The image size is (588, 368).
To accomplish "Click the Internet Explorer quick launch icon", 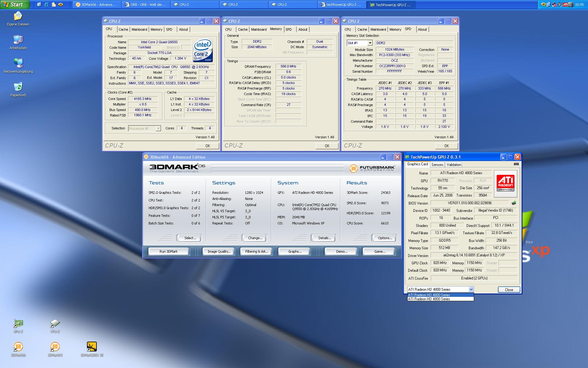I will pos(46,5).
